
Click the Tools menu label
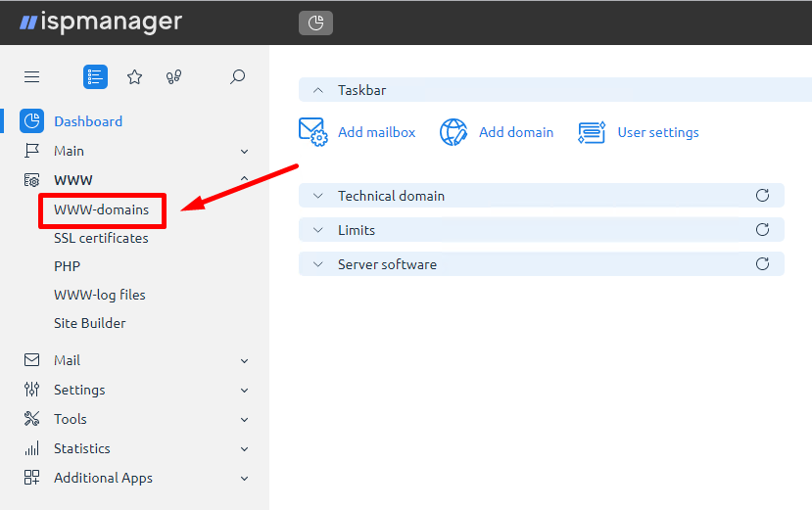[70, 419]
